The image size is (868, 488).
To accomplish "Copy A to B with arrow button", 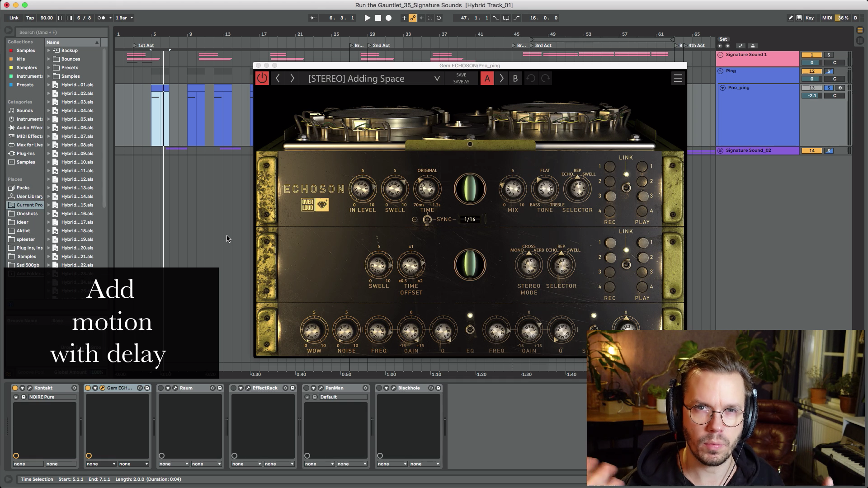I will [501, 78].
